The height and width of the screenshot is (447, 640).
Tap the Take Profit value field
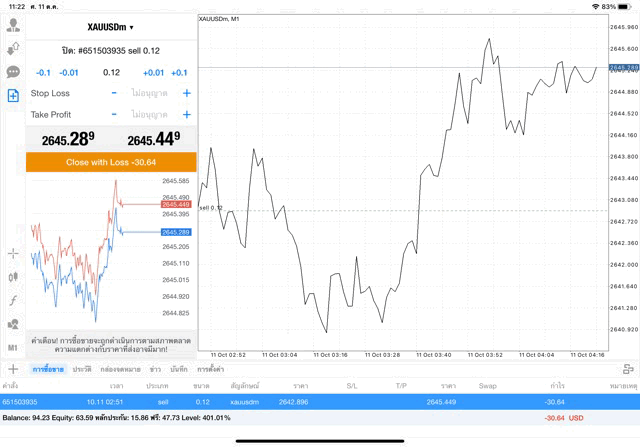coord(150,114)
